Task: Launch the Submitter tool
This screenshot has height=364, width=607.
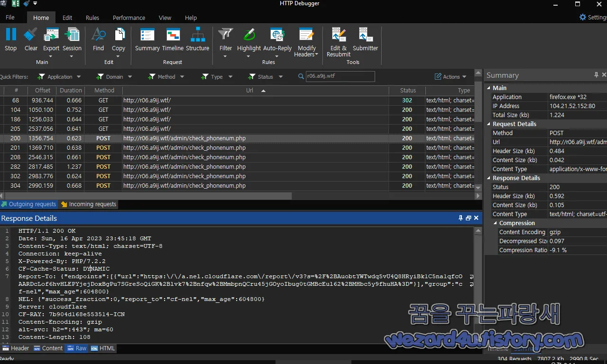Action: 366,39
